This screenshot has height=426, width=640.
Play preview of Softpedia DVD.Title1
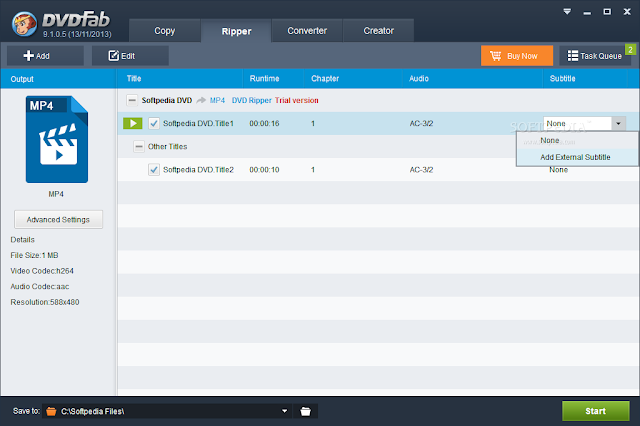coord(133,123)
